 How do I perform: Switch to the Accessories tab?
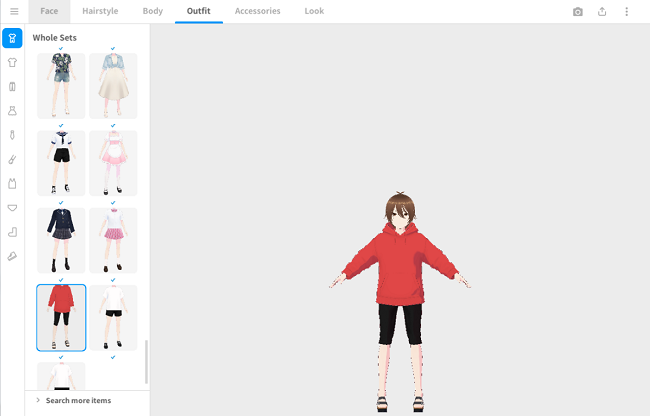(x=257, y=11)
